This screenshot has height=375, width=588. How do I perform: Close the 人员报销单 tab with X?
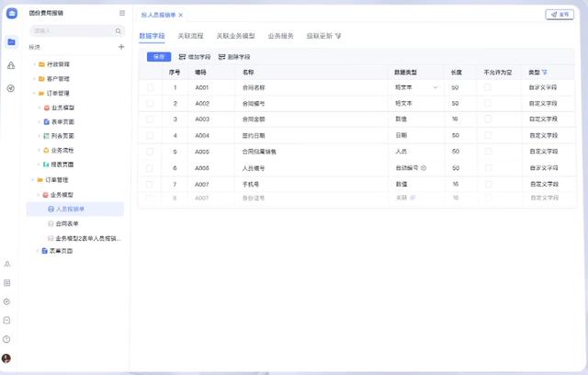click(181, 15)
